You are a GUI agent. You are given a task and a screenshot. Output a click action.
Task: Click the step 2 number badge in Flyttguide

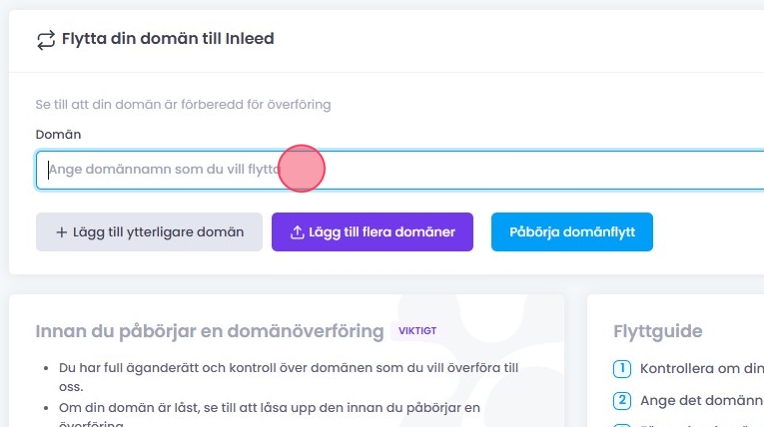coord(622,401)
